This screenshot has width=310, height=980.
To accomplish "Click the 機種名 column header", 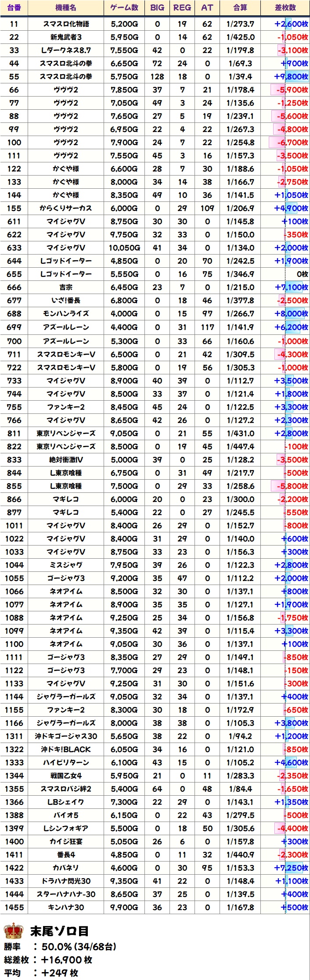I will tap(66, 7).
